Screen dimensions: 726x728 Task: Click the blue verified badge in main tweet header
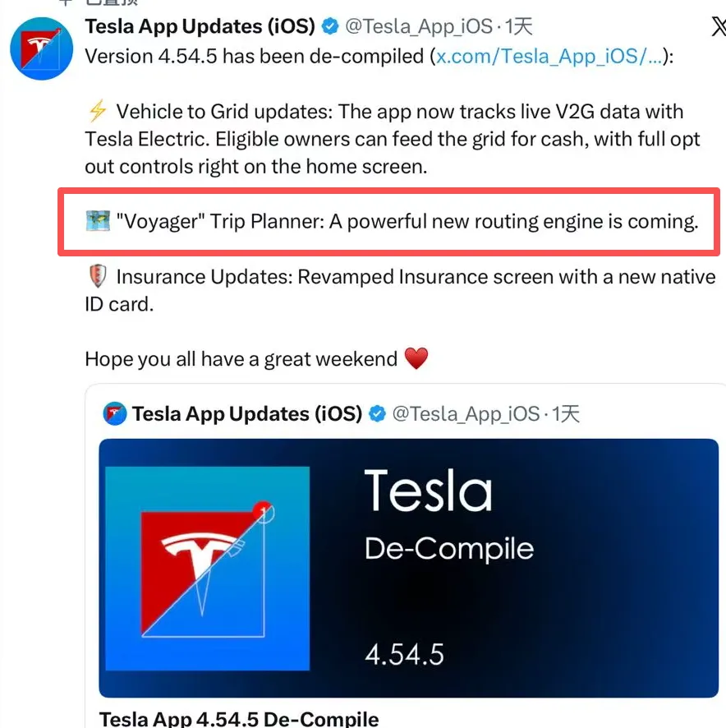(x=330, y=27)
